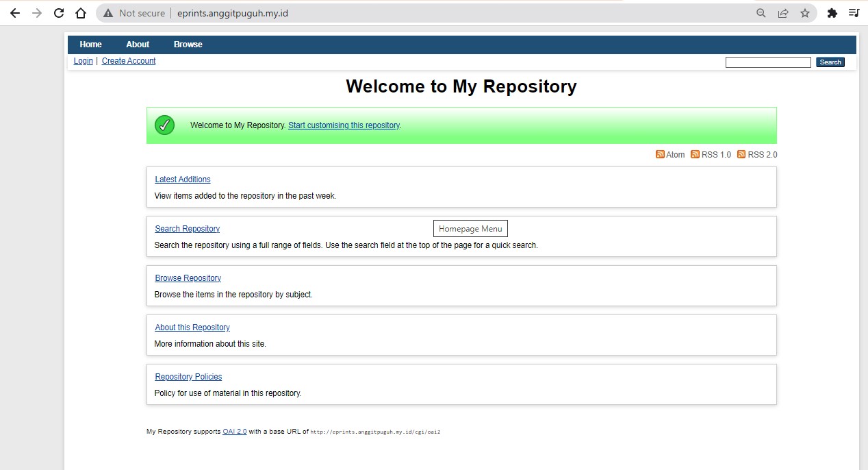Click Start customising this repository
868x470 pixels.
(344, 125)
